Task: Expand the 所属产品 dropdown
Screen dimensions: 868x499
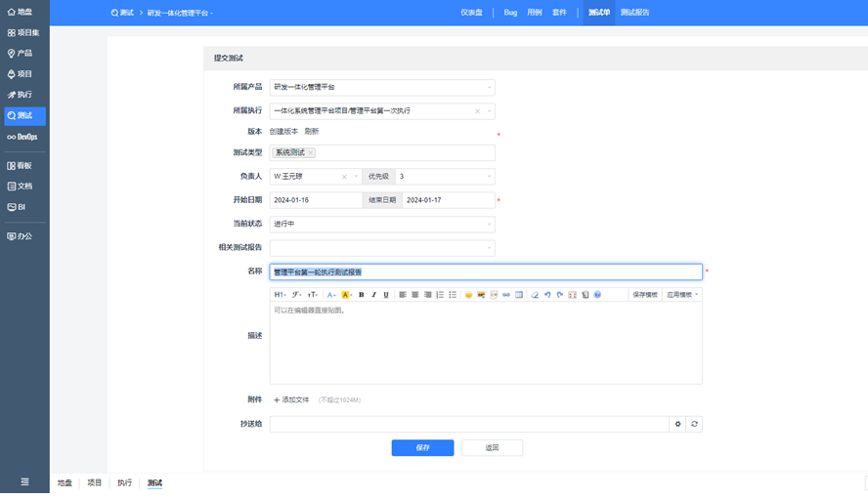Action: 489,88
